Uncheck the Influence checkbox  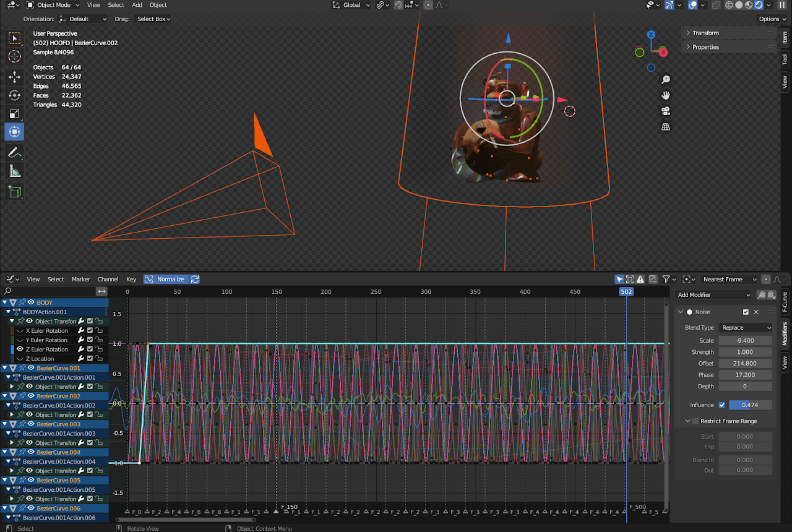tap(721, 405)
